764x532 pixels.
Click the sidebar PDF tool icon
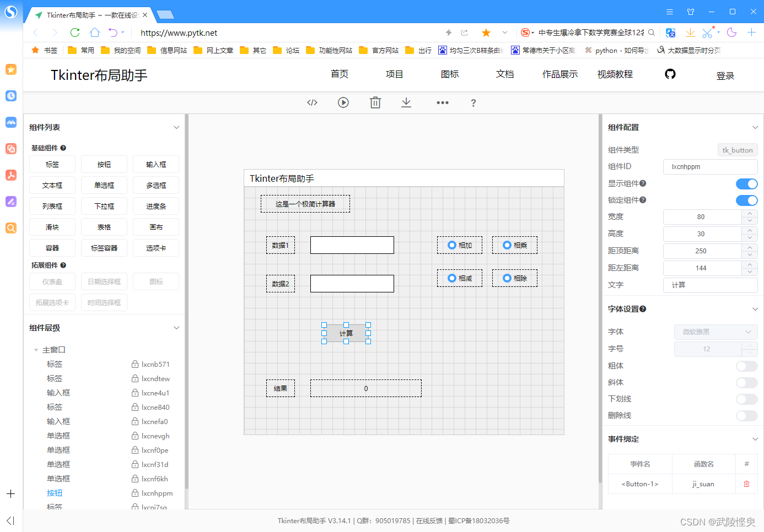11,175
